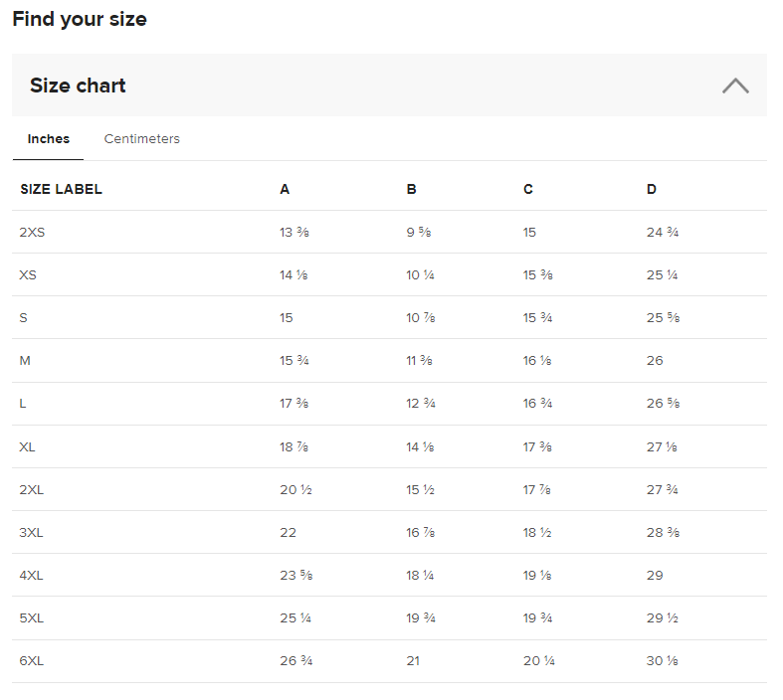Viewport: 783px width, 700px height.
Task: Click the Find your size heading
Action: (x=80, y=19)
